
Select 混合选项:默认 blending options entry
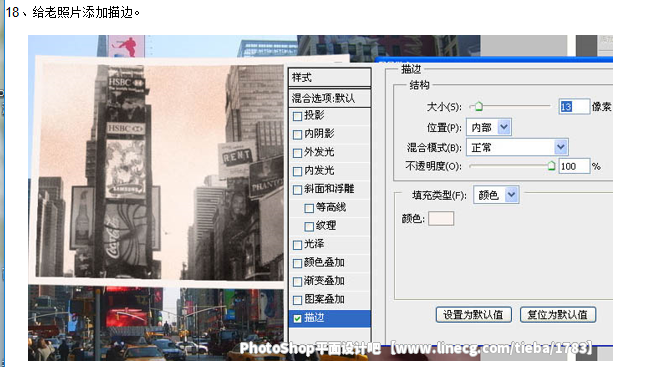click(x=329, y=98)
